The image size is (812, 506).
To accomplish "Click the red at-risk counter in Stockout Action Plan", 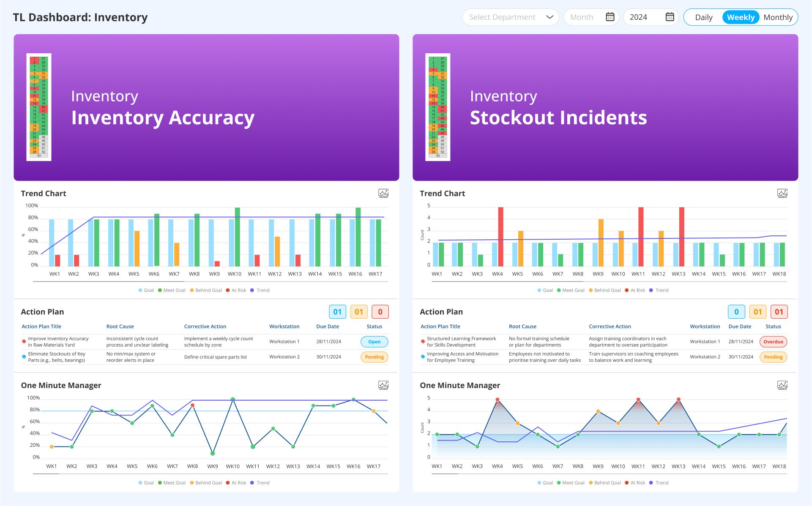I will coord(779,312).
